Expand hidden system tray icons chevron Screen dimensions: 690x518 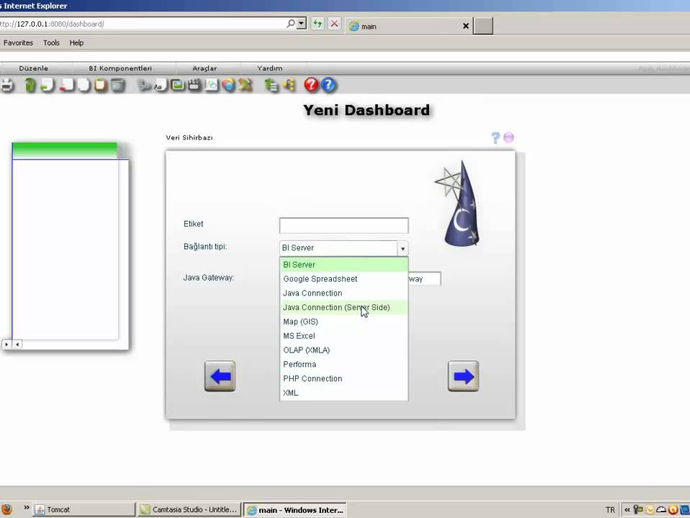(x=627, y=510)
